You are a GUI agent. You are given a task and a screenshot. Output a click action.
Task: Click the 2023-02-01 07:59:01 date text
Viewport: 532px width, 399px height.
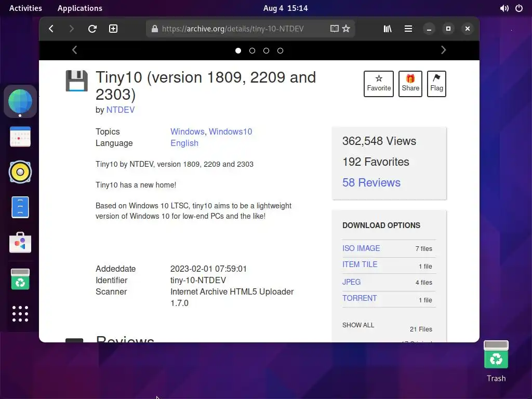click(208, 269)
